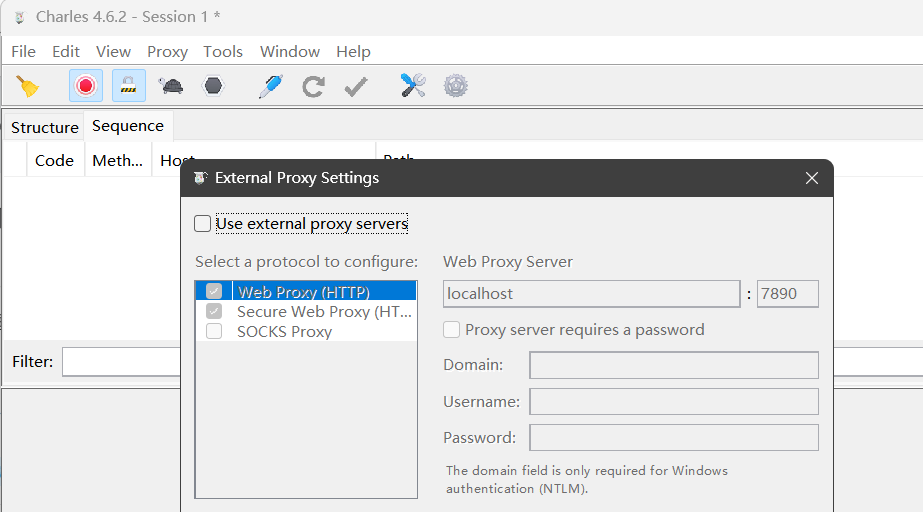Viewport: 923px width, 512px height.
Task: Open the Proxy menu
Action: point(167,51)
